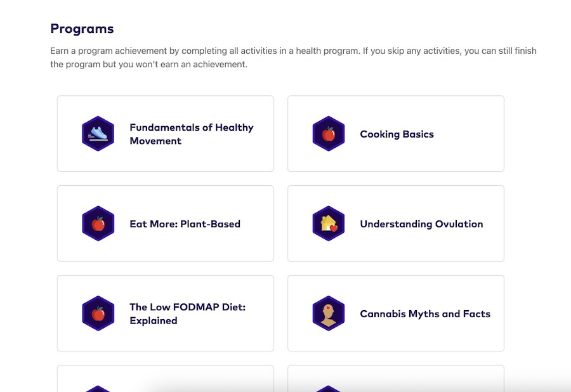Open the Understanding Ovulation program

(x=395, y=223)
